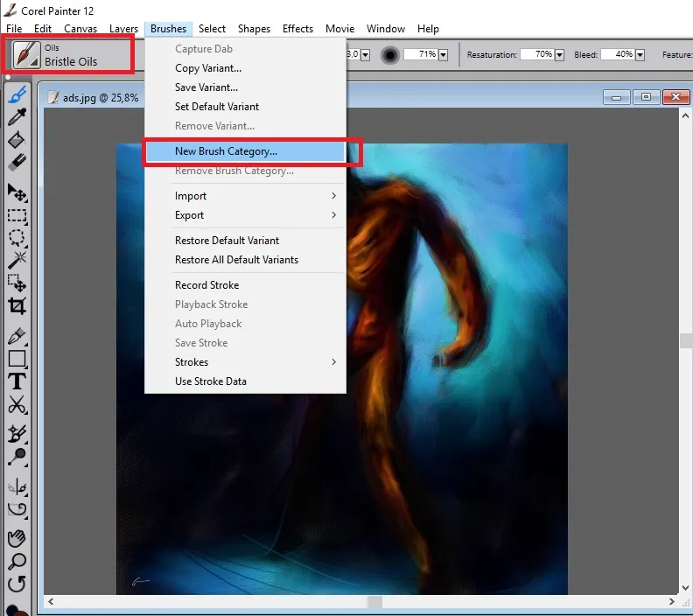
Task: Select the Rotate Page tool
Action: point(17,584)
